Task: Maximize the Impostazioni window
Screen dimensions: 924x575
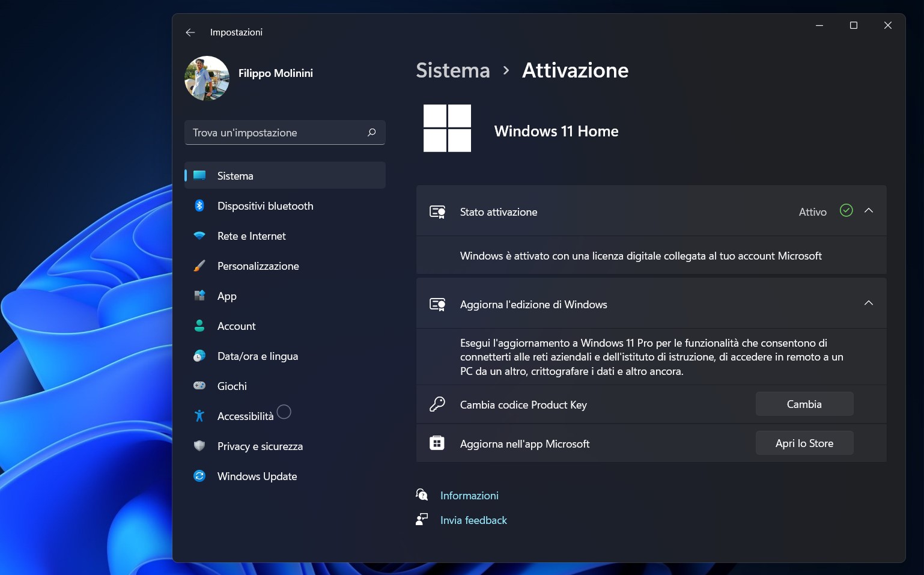Action: pos(853,25)
